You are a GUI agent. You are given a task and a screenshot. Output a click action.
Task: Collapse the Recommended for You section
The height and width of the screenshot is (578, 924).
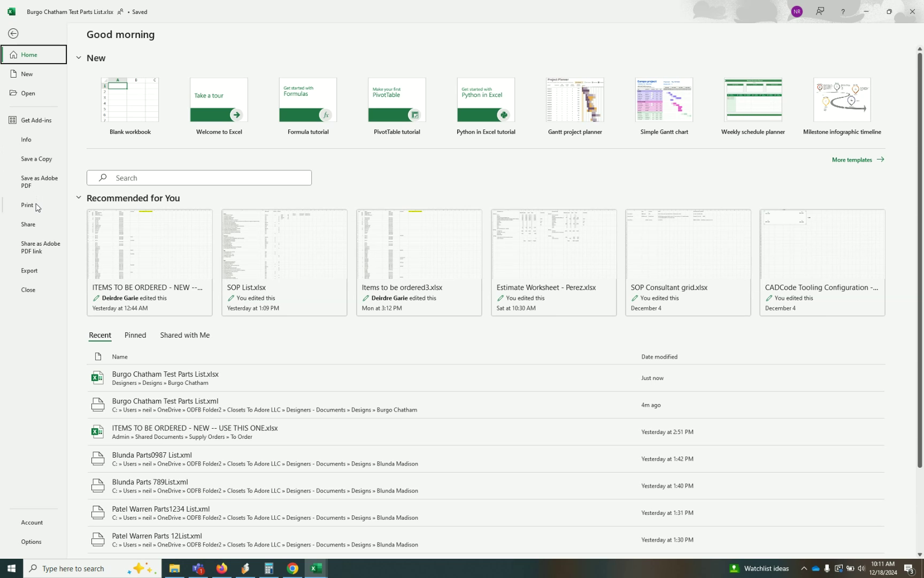79,198
